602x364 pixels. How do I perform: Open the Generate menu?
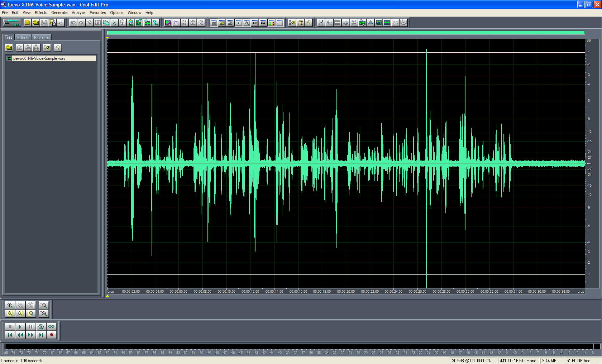(x=59, y=13)
